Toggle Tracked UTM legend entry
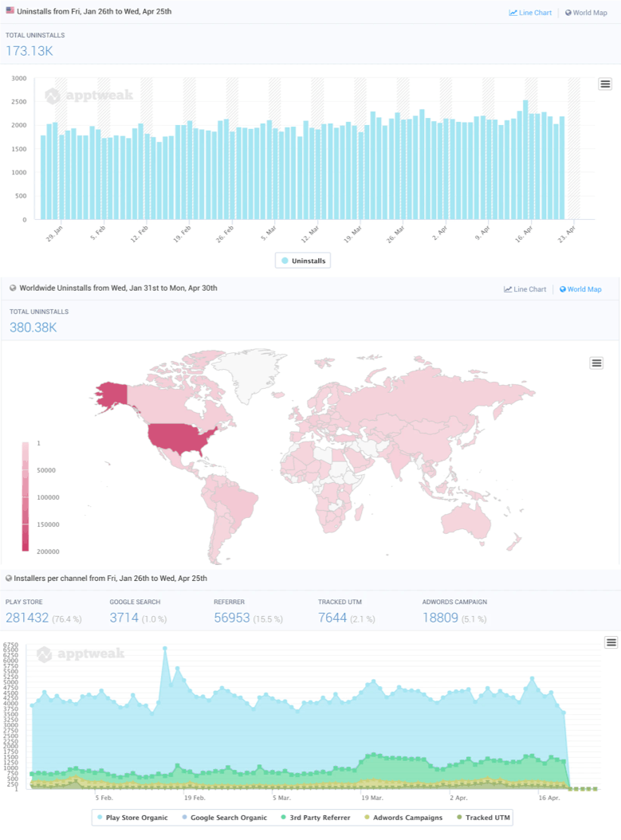This screenshot has height=840, width=621. (x=483, y=818)
